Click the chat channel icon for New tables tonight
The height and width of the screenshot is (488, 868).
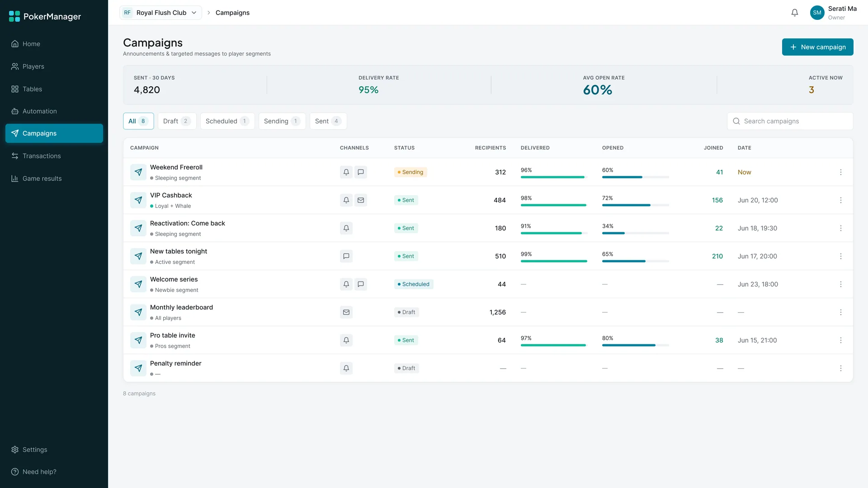pos(346,256)
